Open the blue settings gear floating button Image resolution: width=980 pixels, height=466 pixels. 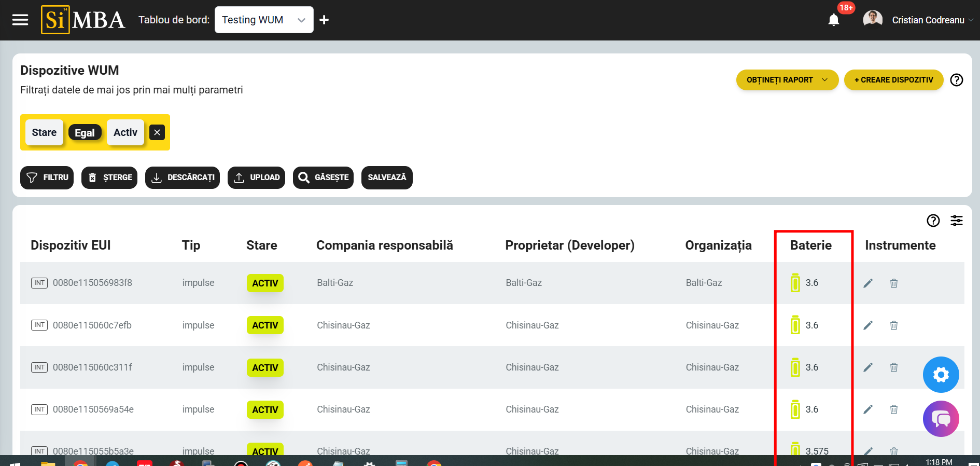pyautogui.click(x=941, y=374)
